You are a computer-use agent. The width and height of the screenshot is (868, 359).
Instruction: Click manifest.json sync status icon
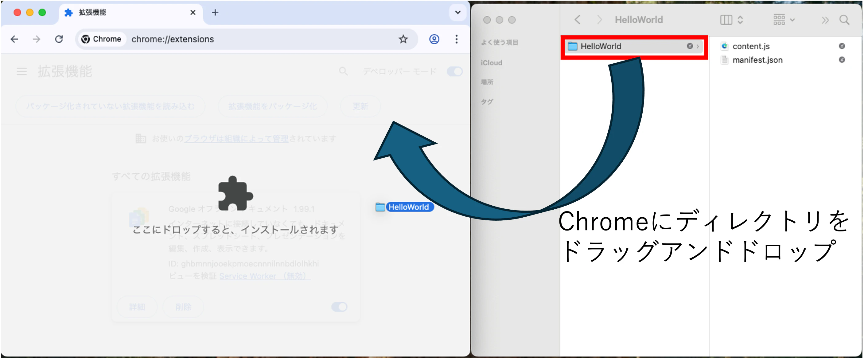coord(841,60)
